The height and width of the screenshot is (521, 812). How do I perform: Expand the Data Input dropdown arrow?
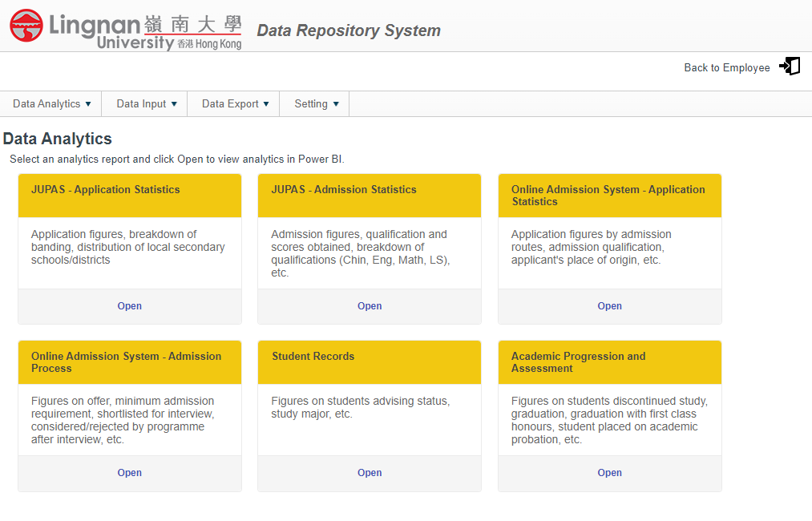click(x=174, y=104)
